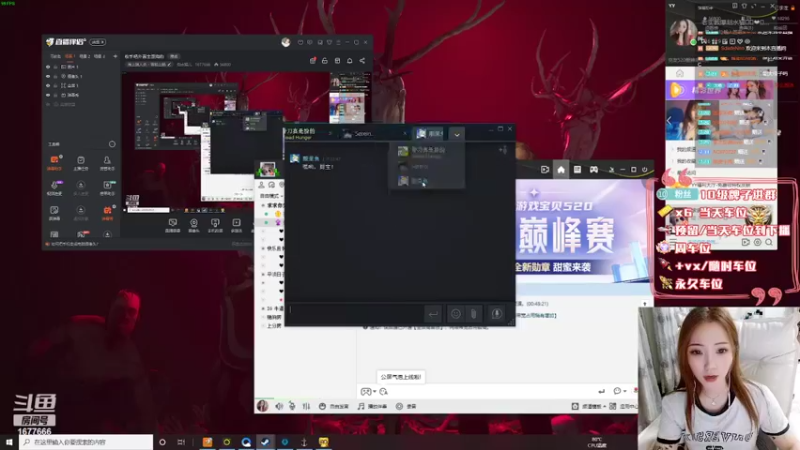Open the notification bell in Douyu toolbar

coord(349,61)
